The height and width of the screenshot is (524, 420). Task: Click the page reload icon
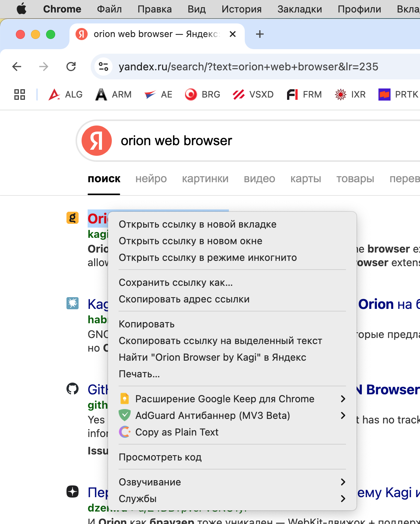(71, 67)
